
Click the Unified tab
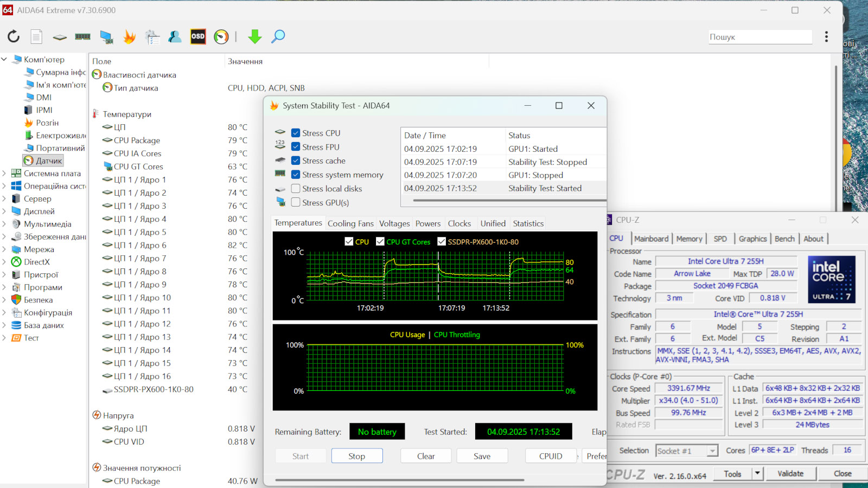[x=493, y=223]
